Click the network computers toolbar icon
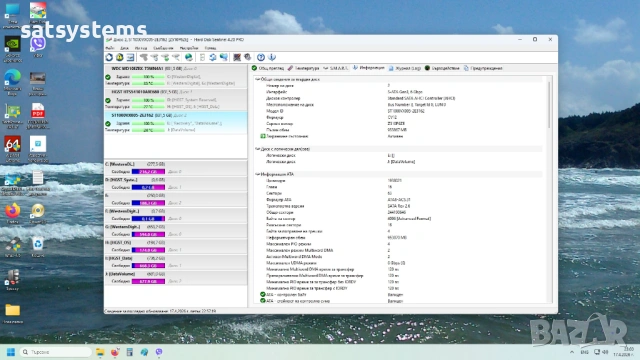 pyautogui.click(x=224, y=57)
